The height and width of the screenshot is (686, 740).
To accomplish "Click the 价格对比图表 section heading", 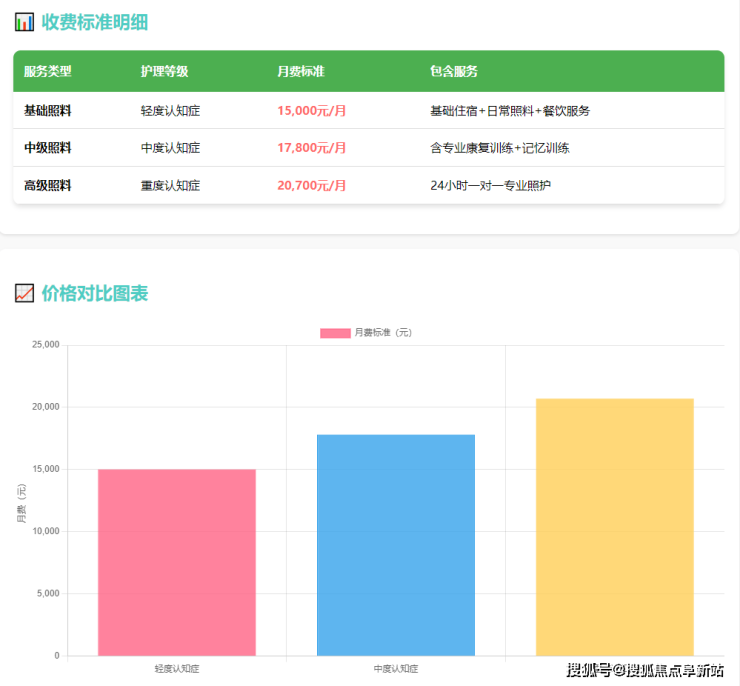I will 95,293.
